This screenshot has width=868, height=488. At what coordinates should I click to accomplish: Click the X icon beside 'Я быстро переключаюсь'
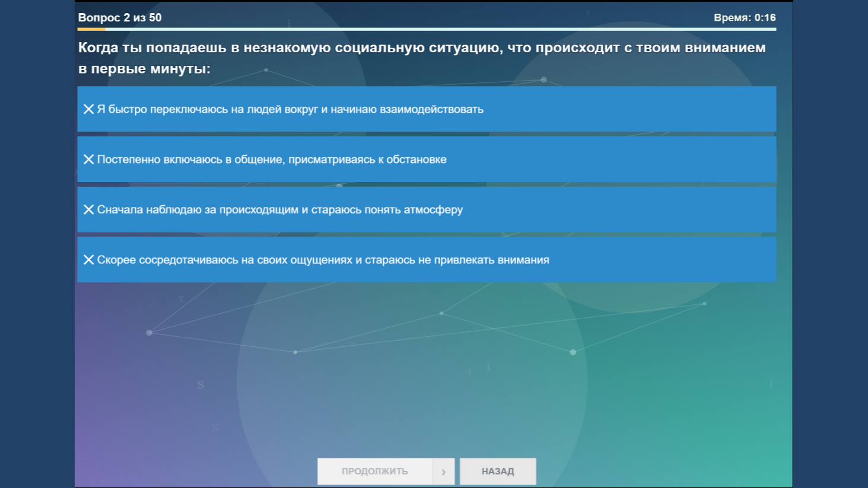(x=88, y=109)
